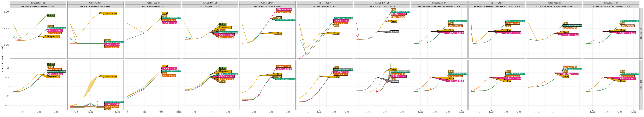Click 'Slow' label in transform seconds panel
The width and height of the screenshot is (644, 117).
click(279, 74)
